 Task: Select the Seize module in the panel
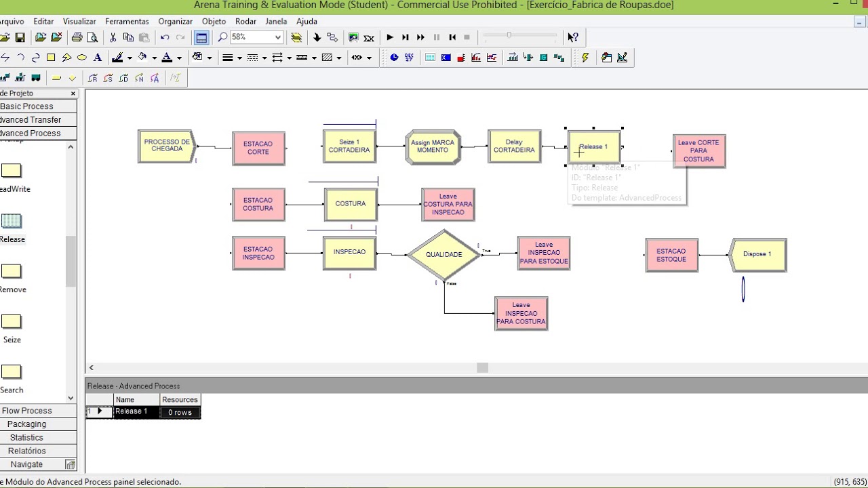pos(12,323)
